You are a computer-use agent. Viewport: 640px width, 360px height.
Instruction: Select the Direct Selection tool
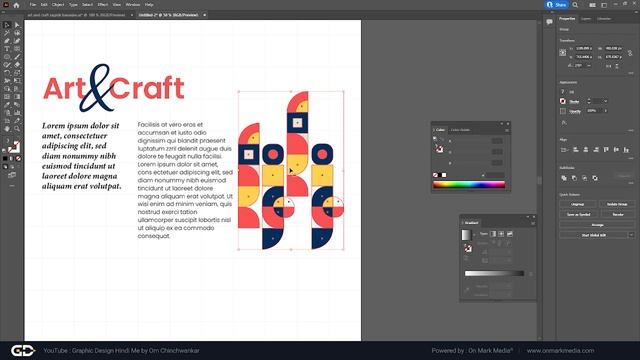click(17, 25)
